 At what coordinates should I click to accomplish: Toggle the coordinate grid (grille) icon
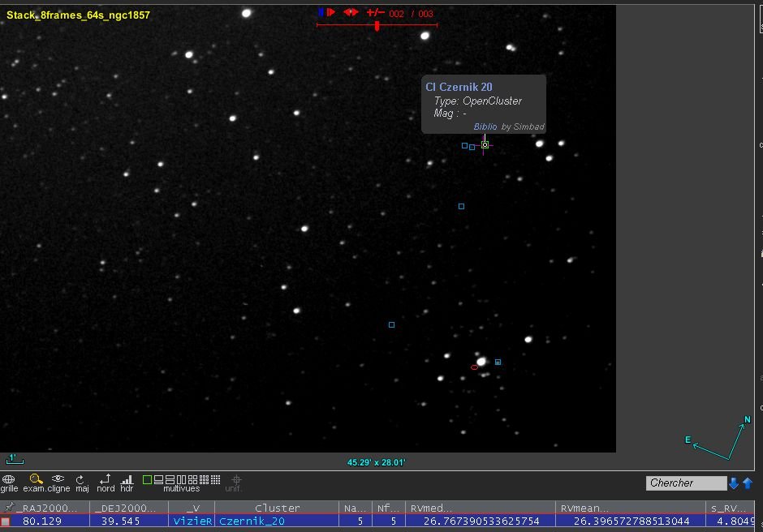pos(9,479)
